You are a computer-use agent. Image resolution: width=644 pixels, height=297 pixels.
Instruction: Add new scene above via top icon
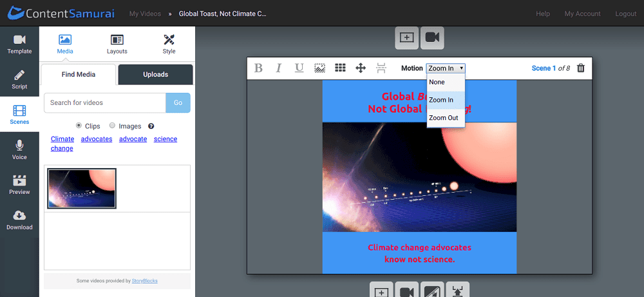[406, 38]
